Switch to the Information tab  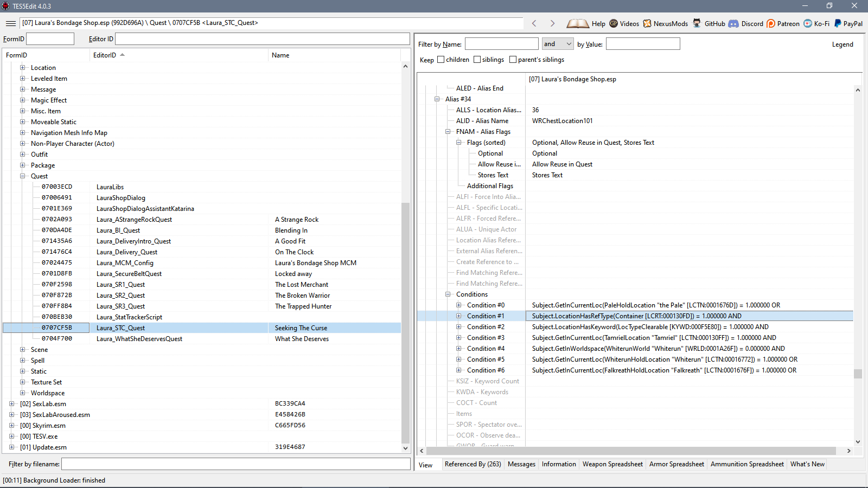point(559,464)
